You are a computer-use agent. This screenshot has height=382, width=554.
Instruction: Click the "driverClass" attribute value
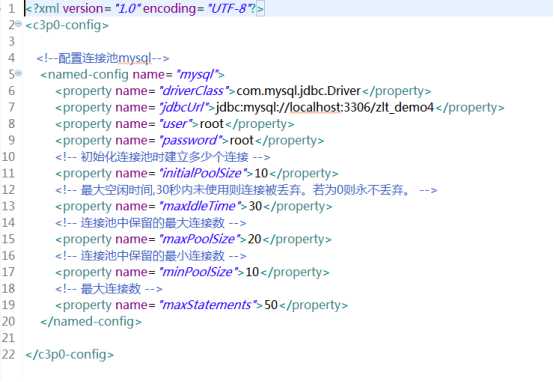(x=194, y=91)
